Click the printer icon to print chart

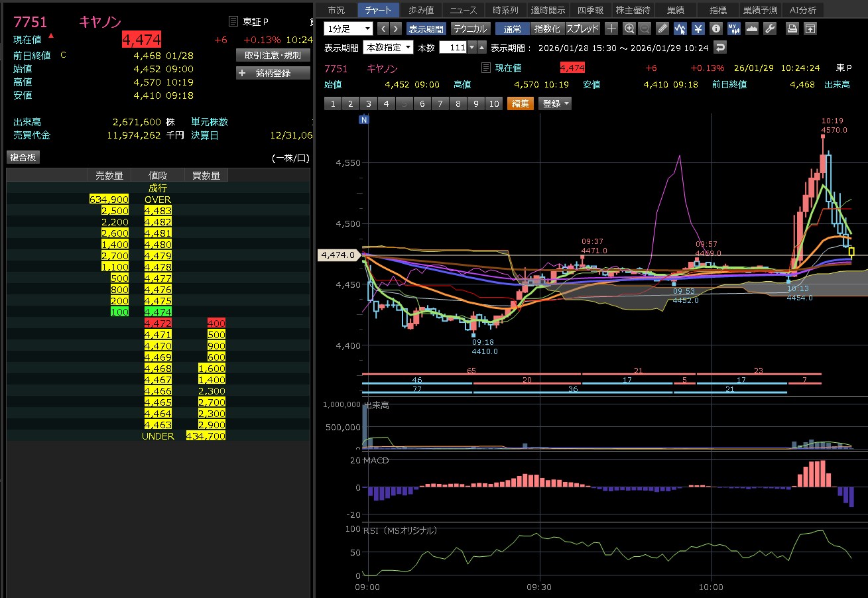point(792,29)
